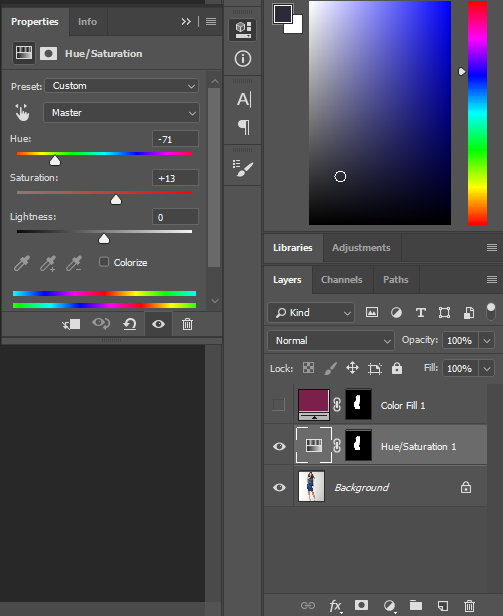
Task: Open the 3D panel icon in dock
Action: click(x=243, y=30)
